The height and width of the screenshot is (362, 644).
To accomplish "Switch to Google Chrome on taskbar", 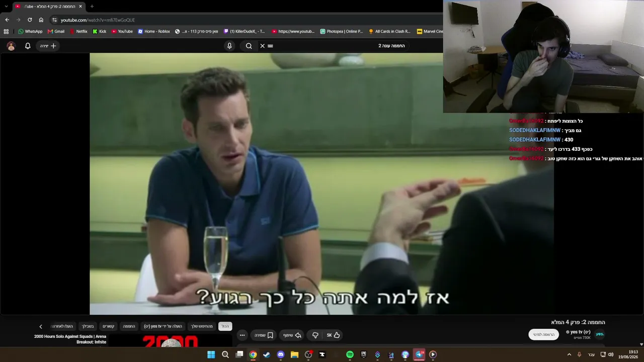I will click(253, 354).
